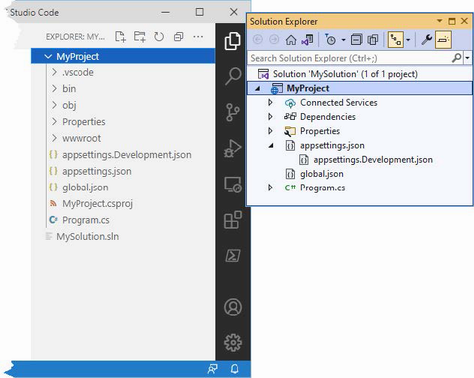Open global.json in VS Code Explorer
Screen dimensions: 474x378
coord(85,187)
